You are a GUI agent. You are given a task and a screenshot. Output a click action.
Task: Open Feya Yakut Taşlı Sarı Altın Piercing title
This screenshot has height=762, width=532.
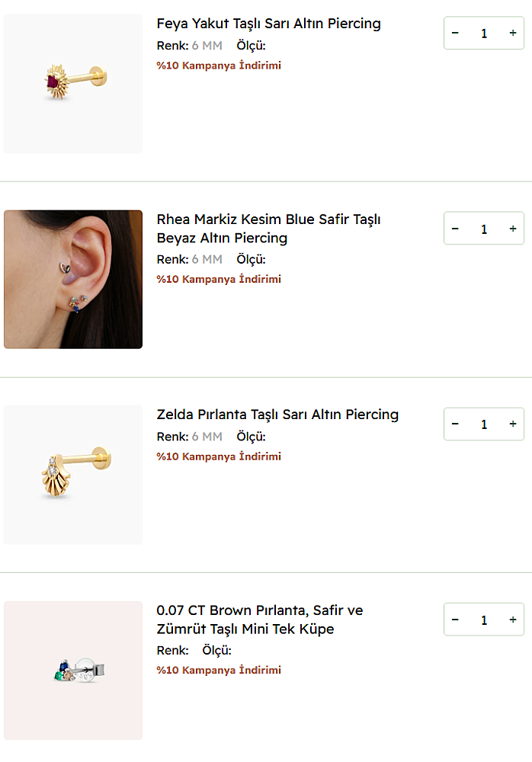[268, 24]
